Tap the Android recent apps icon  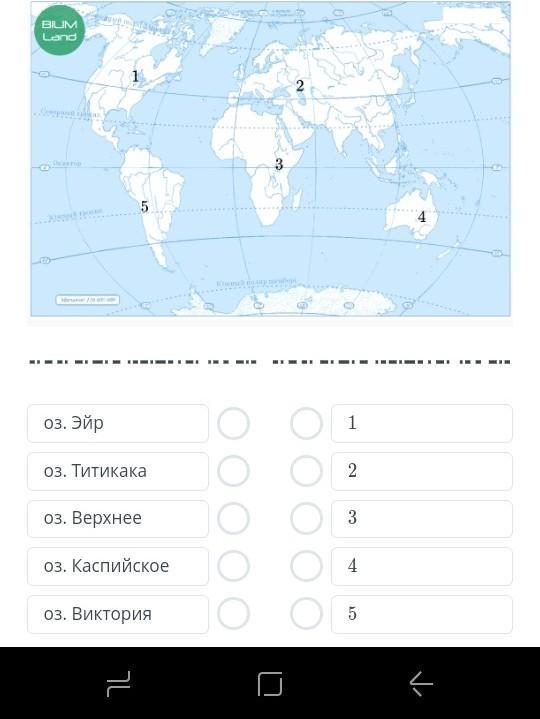119,684
